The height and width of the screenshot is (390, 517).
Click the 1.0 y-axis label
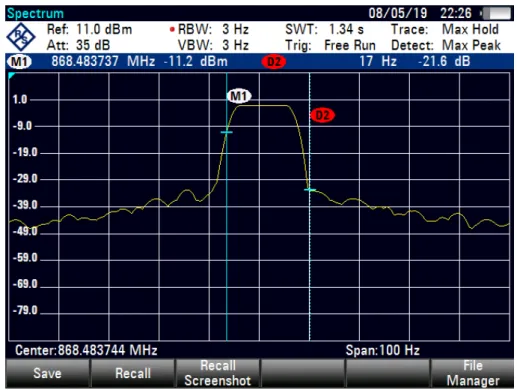pos(20,100)
